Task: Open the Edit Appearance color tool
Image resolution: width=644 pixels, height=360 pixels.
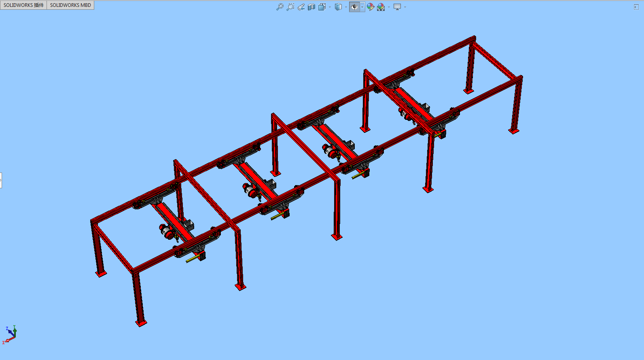Action: point(371,7)
